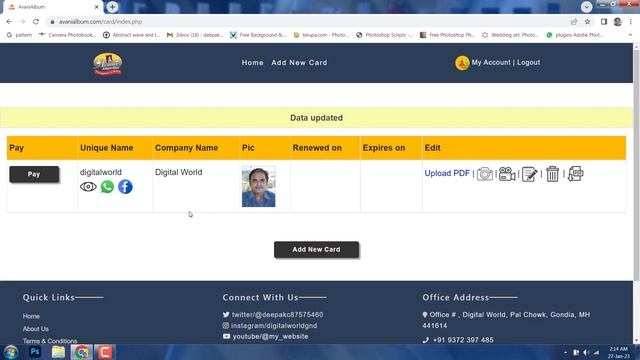Image resolution: width=640 pixels, height=360 pixels.
Task: Reload the page with refresh icon
Action: [x=36, y=22]
